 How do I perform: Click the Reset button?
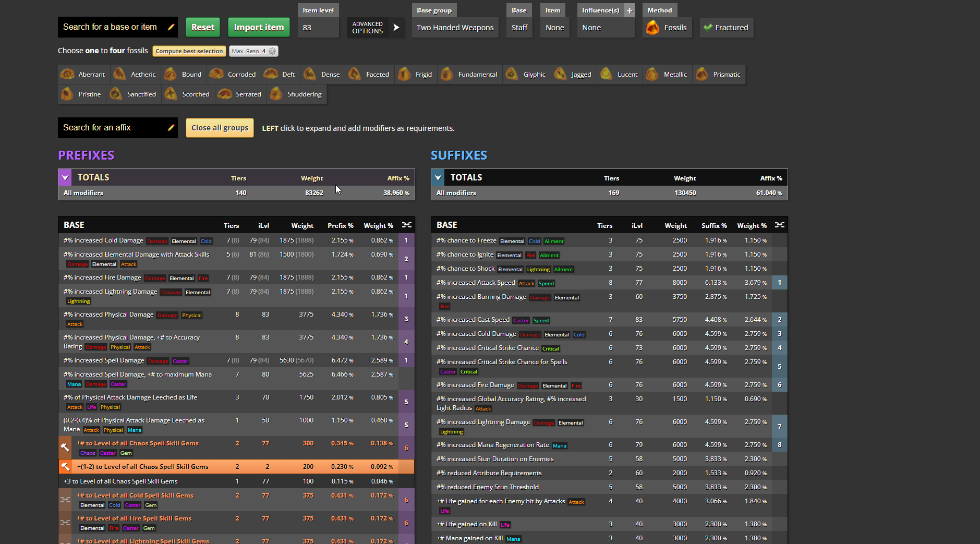[203, 27]
